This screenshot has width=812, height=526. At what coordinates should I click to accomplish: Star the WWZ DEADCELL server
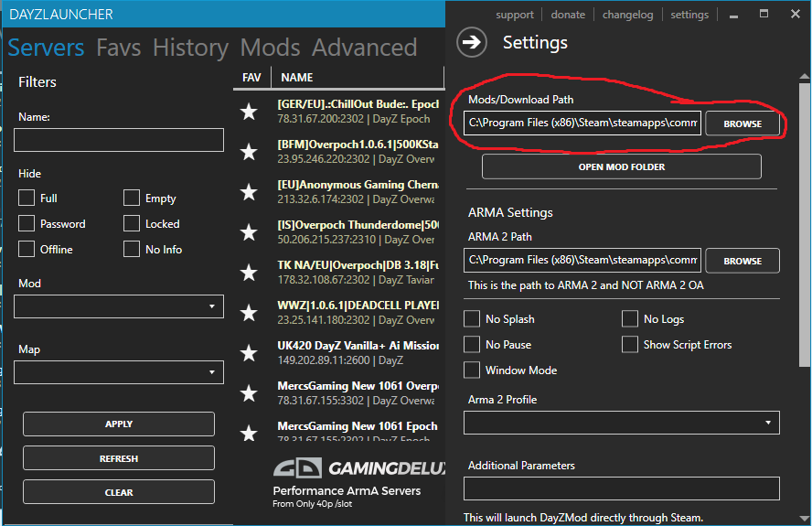pos(249,313)
